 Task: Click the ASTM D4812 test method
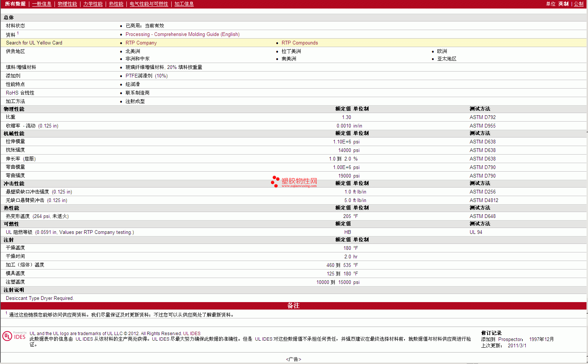[x=484, y=200]
